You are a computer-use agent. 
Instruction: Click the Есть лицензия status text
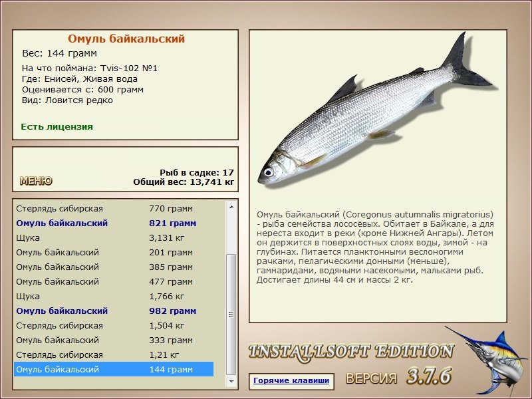(x=57, y=126)
